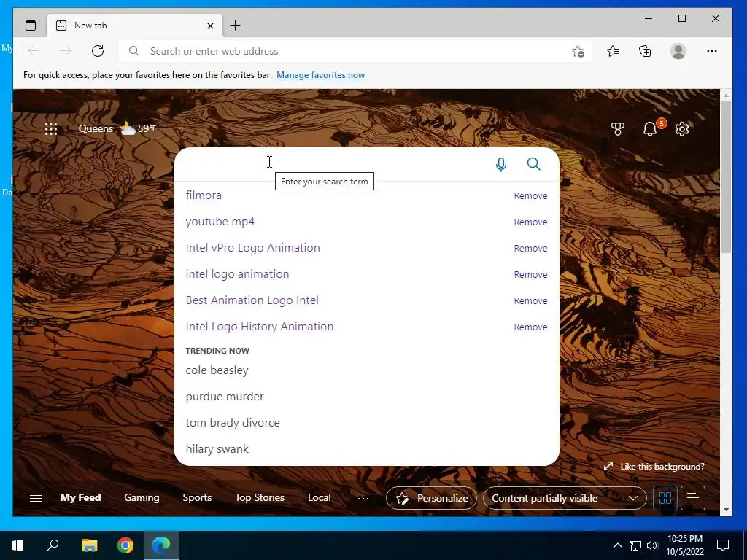Open the notifications bell icon
The height and width of the screenshot is (560, 747).
(x=650, y=129)
